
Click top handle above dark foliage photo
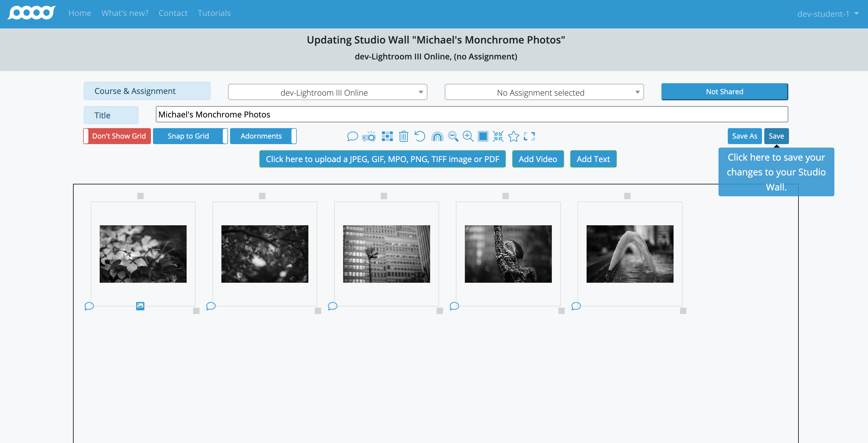262,196
